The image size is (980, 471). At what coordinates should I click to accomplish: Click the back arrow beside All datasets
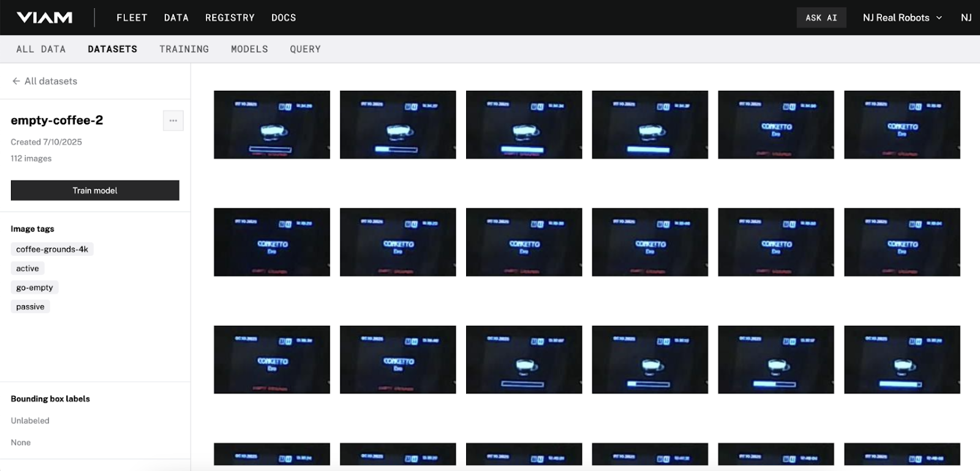coord(16,81)
